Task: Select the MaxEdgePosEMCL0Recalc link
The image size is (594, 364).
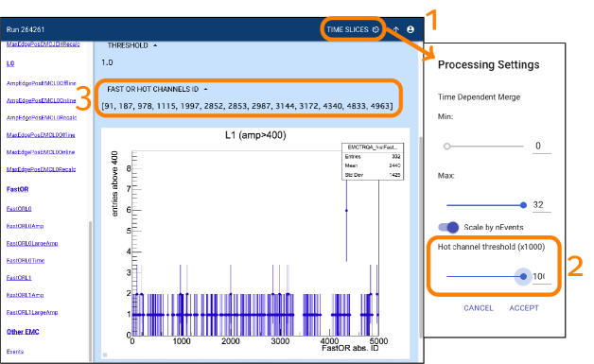Action: pos(41,169)
